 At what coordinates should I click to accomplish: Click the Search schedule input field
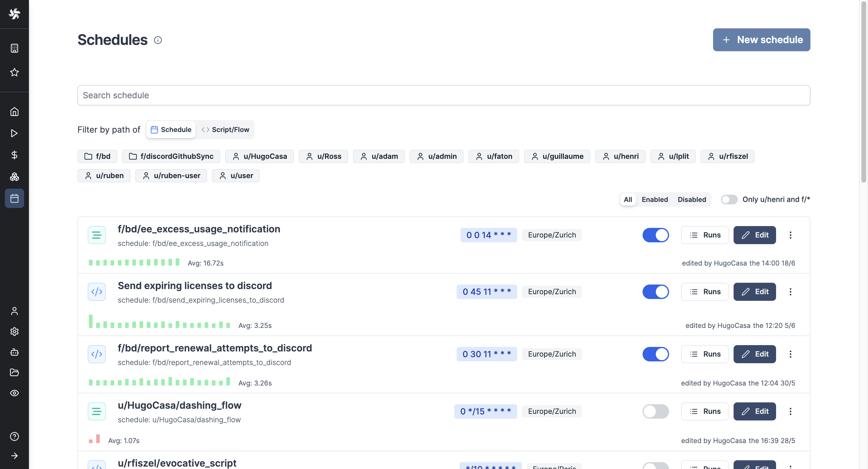click(x=443, y=95)
